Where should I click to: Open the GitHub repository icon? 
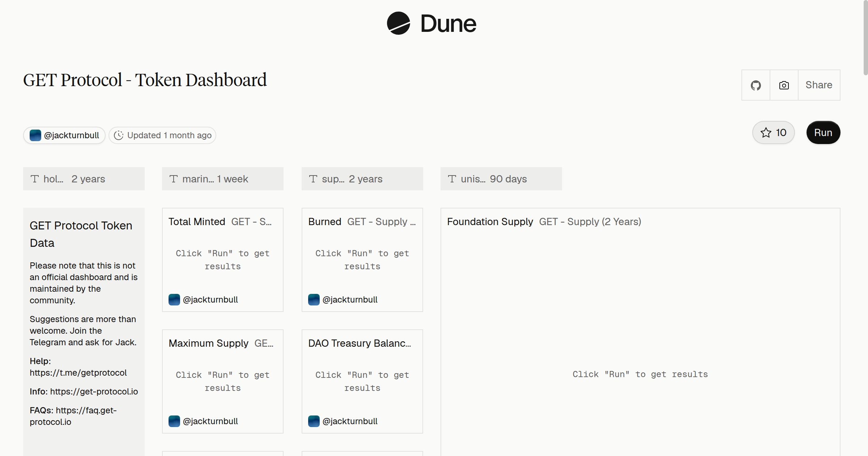point(756,85)
